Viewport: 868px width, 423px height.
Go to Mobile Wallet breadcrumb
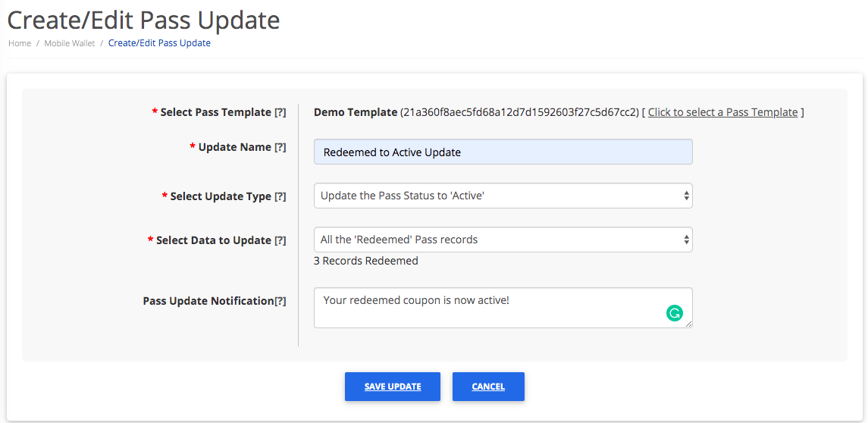(x=70, y=43)
